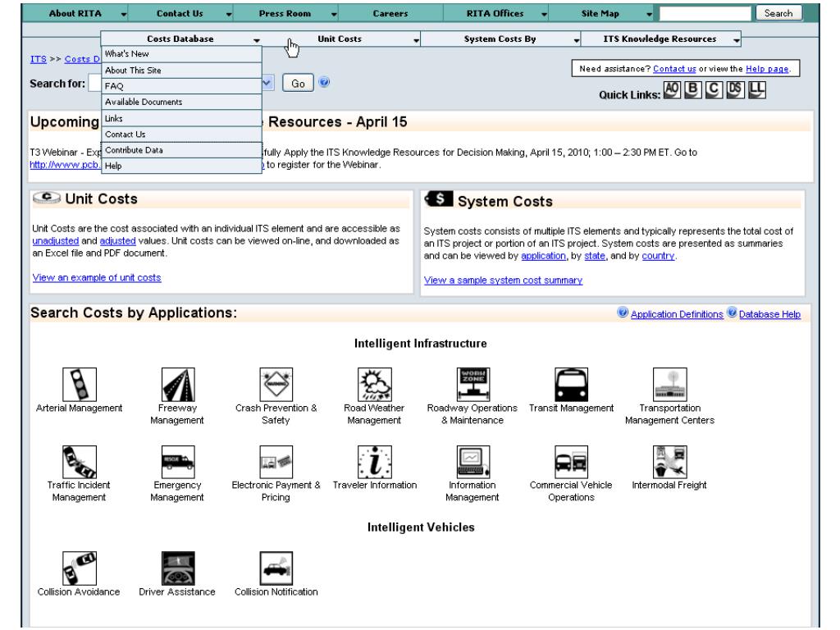Image resolution: width=840 pixels, height=630 pixels.
Task: Open the Collision Avoidance icon
Action: 80,568
